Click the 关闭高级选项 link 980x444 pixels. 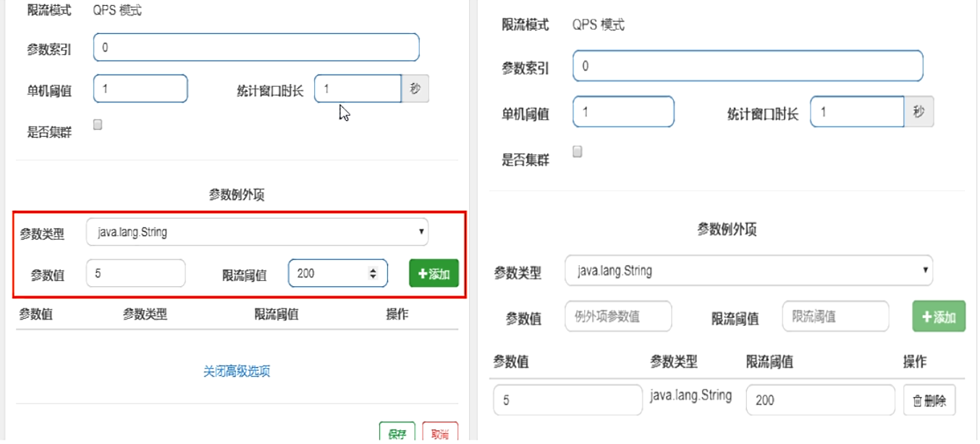tap(238, 369)
